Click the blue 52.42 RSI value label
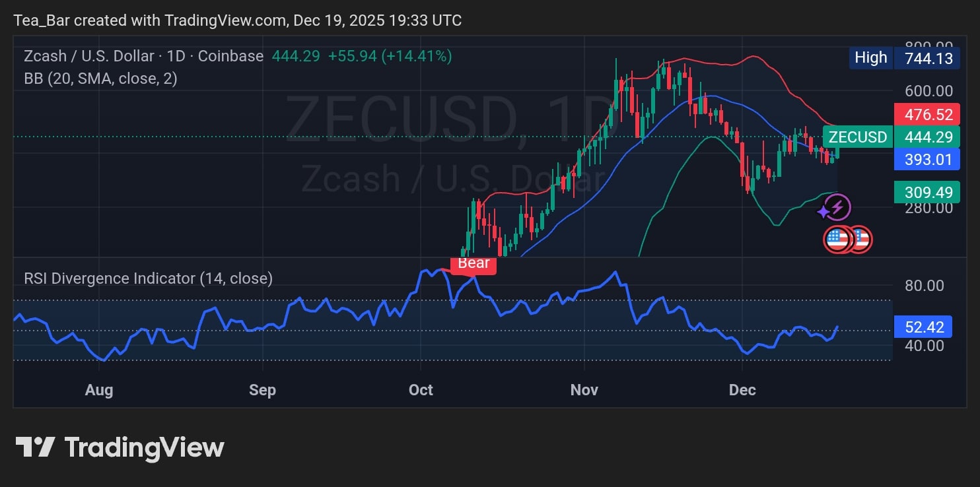The height and width of the screenshot is (487, 980). pyautogui.click(x=923, y=326)
